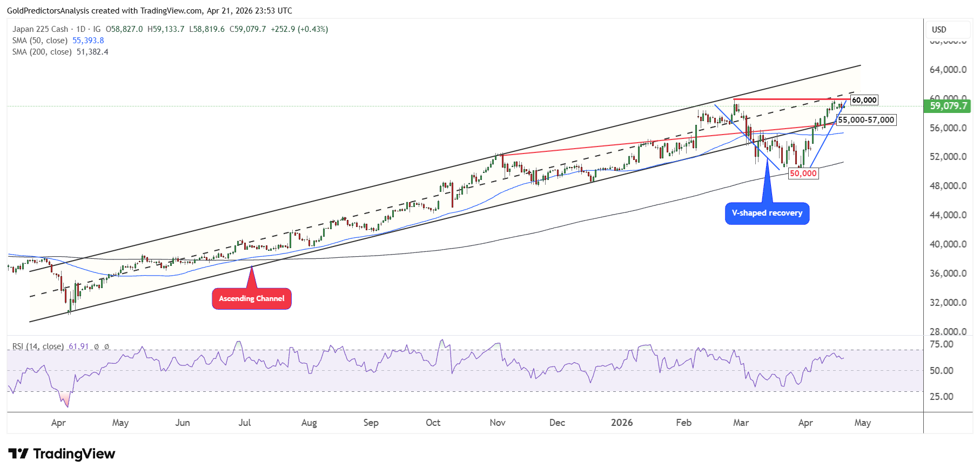Click the +252.9 (+0.43%) change value
This screenshot has height=474, width=980.
coord(299,29)
